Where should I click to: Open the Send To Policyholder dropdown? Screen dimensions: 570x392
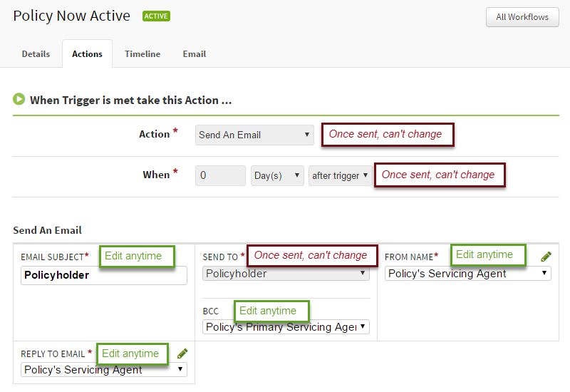(x=286, y=274)
